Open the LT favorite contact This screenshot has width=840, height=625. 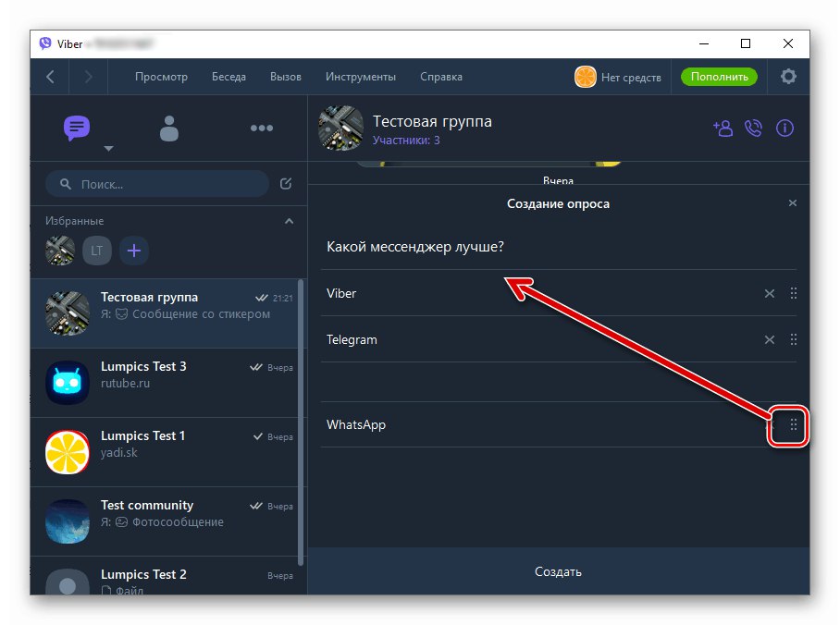tap(97, 251)
